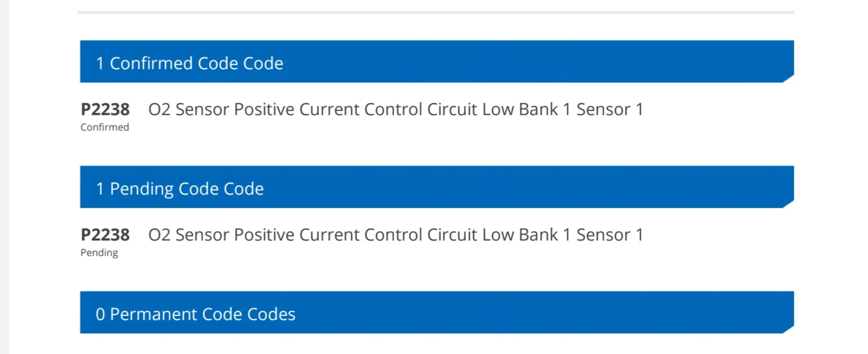Image resolution: width=868 pixels, height=354 pixels.
Task: Select the P2238 code under Pending section
Action: [x=105, y=235]
